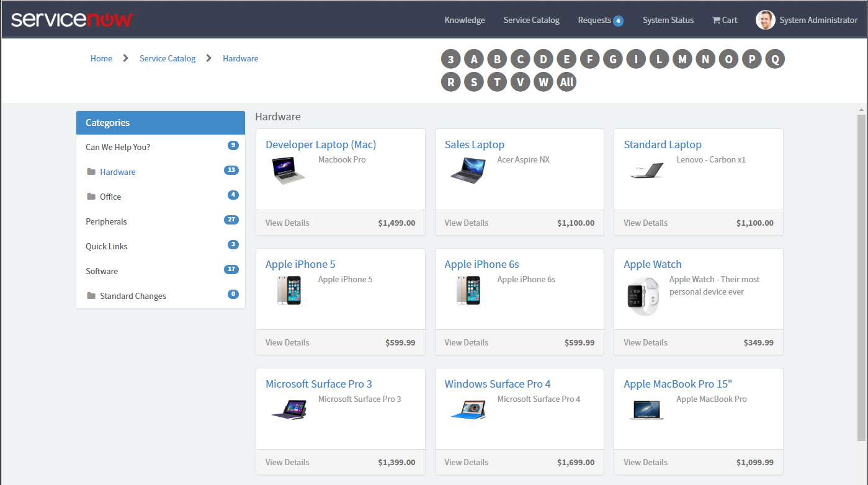Click the ServiceNow logo
The width and height of the screenshot is (868, 485).
click(x=72, y=19)
